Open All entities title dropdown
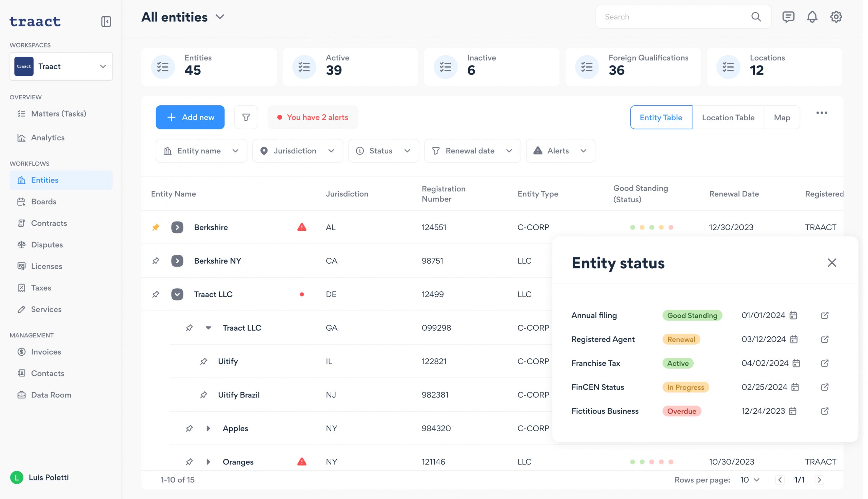The width and height of the screenshot is (868, 499). (x=220, y=17)
